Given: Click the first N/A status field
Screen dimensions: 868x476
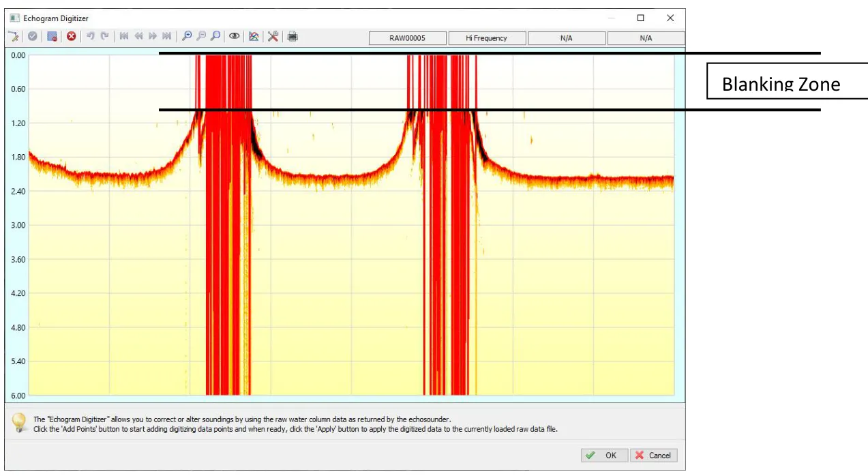Looking at the screenshot, I should click(x=567, y=38).
